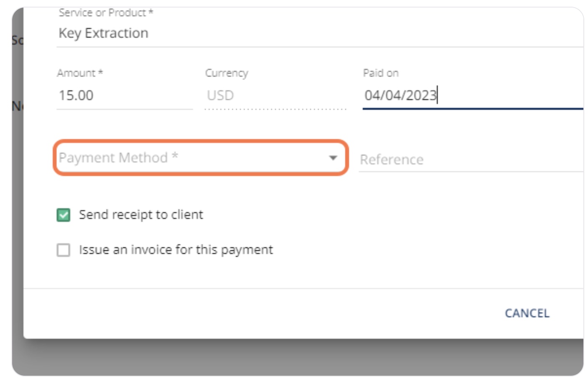
Task: Click the Issue an invoice label text
Action: pos(176,250)
